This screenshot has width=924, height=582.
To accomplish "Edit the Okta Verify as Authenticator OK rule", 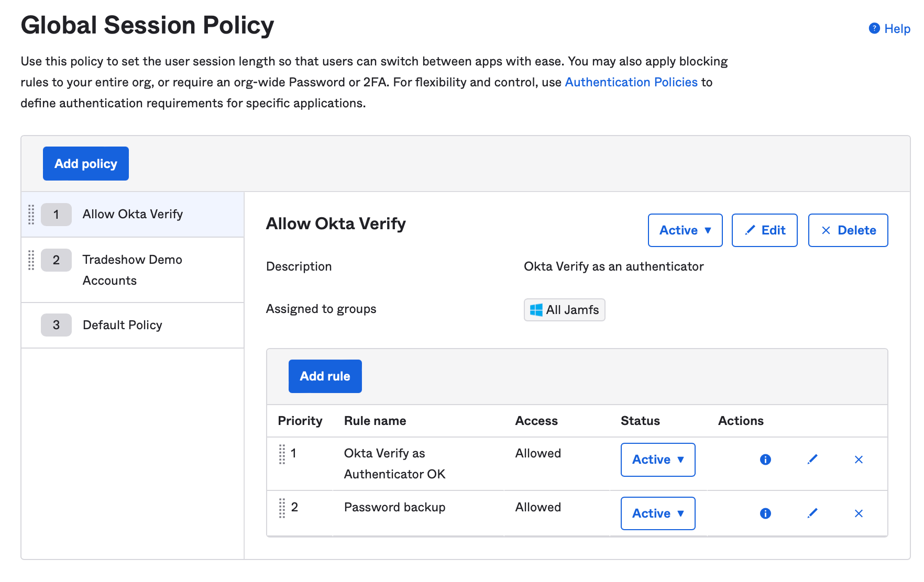I will coord(812,460).
